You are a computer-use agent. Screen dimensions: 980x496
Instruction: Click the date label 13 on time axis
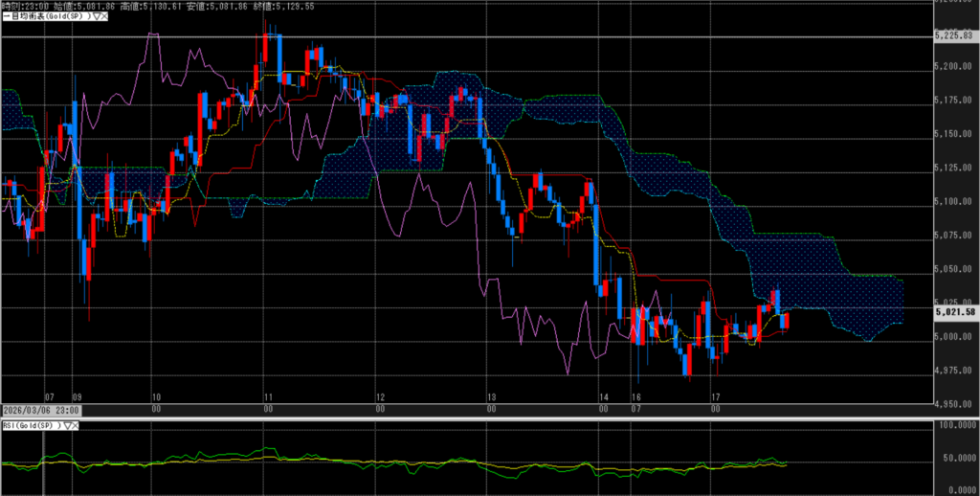(491, 395)
